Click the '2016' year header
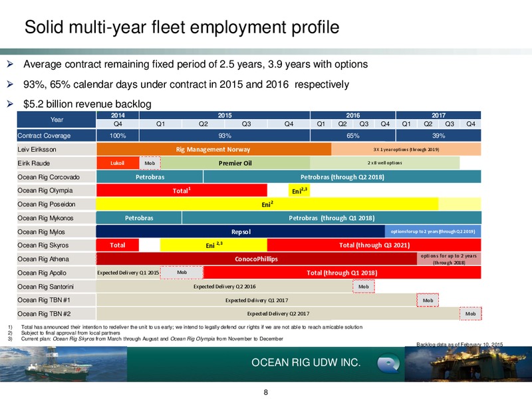Screen dimensions: 532x399 coord(353,115)
